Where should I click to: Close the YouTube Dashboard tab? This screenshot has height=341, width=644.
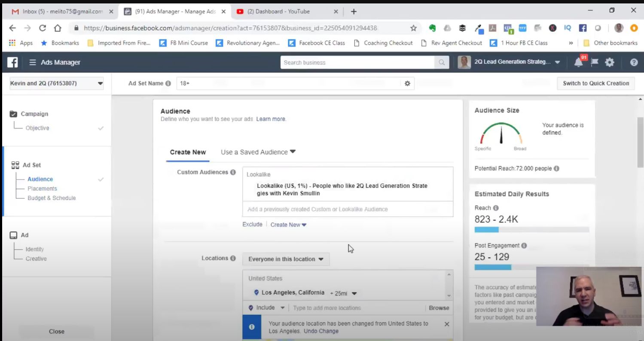pyautogui.click(x=336, y=12)
